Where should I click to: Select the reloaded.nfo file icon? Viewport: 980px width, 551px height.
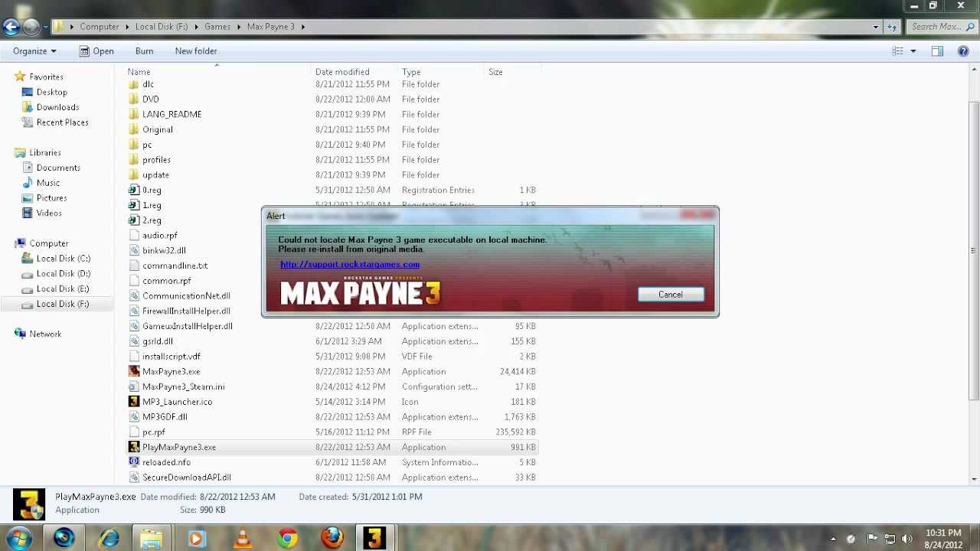tap(134, 462)
